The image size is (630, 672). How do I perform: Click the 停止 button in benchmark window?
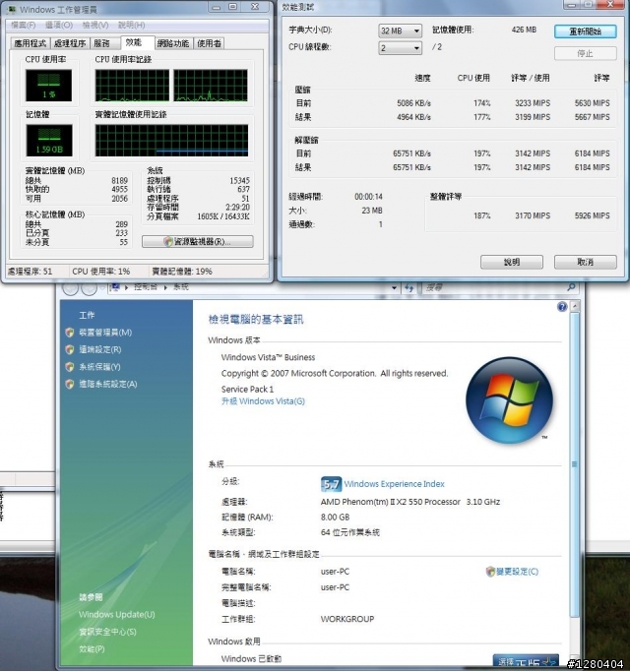586,53
